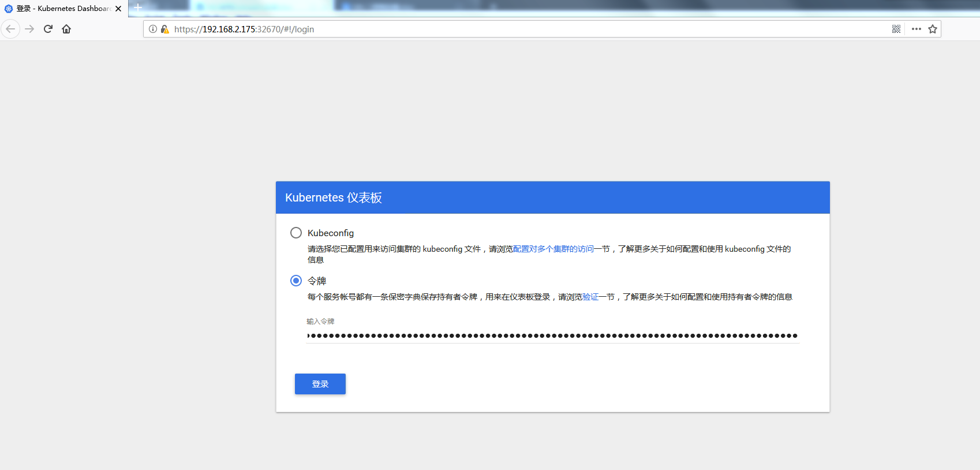This screenshot has width=980, height=470.
Task: Go back using browser back arrow
Action: pyautogui.click(x=10, y=29)
